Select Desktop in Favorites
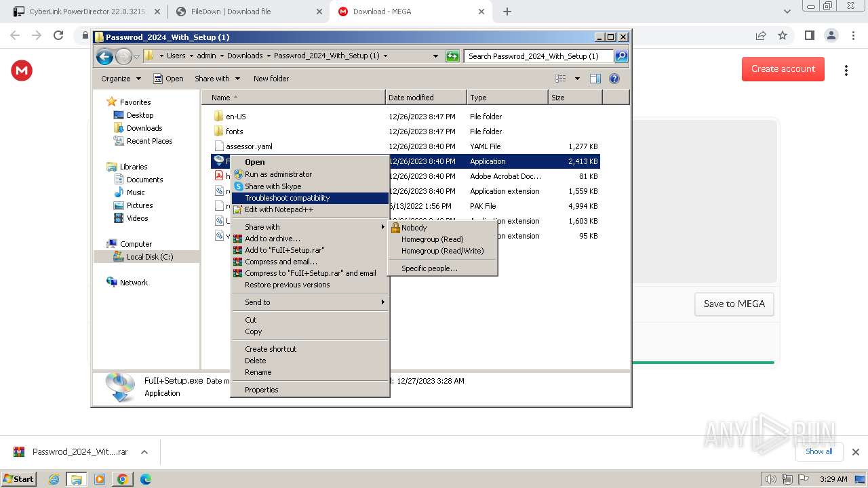Screen dimensions: 868x488 140,115
